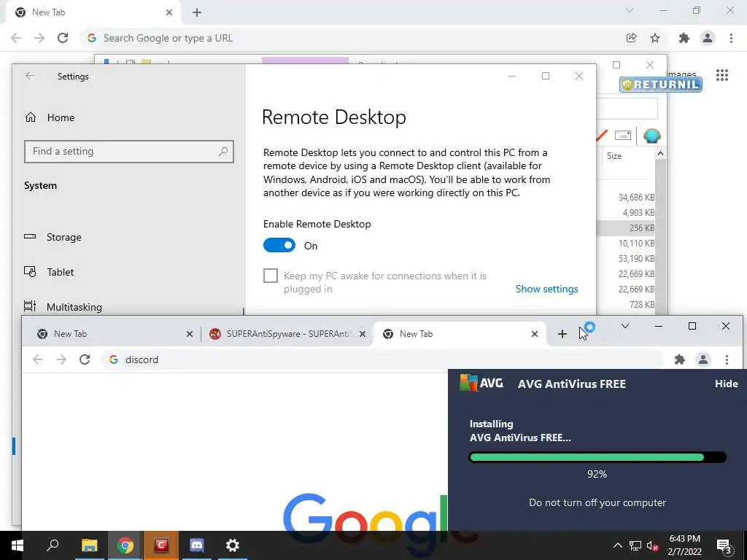
Task: Go back in the Settings window
Action: point(30,76)
